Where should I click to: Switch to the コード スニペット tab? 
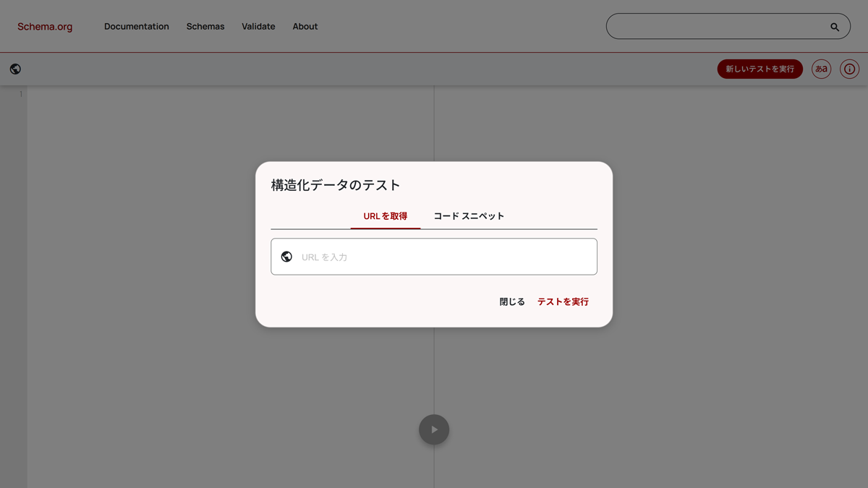click(x=469, y=215)
